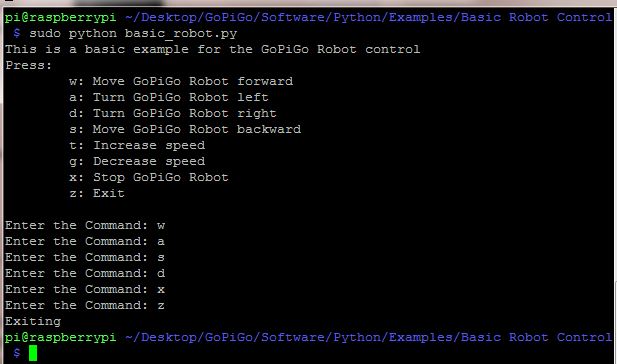
Task: Click the 'Enter the Command: x' line
Action: point(85,290)
